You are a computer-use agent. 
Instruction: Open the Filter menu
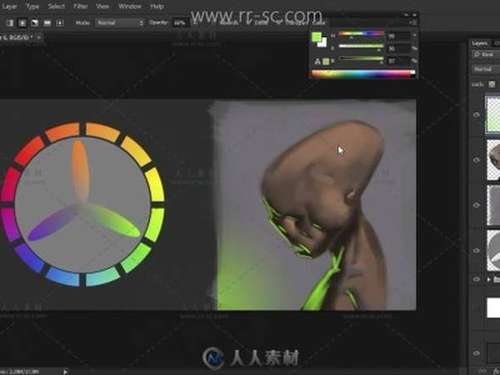[x=80, y=6]
